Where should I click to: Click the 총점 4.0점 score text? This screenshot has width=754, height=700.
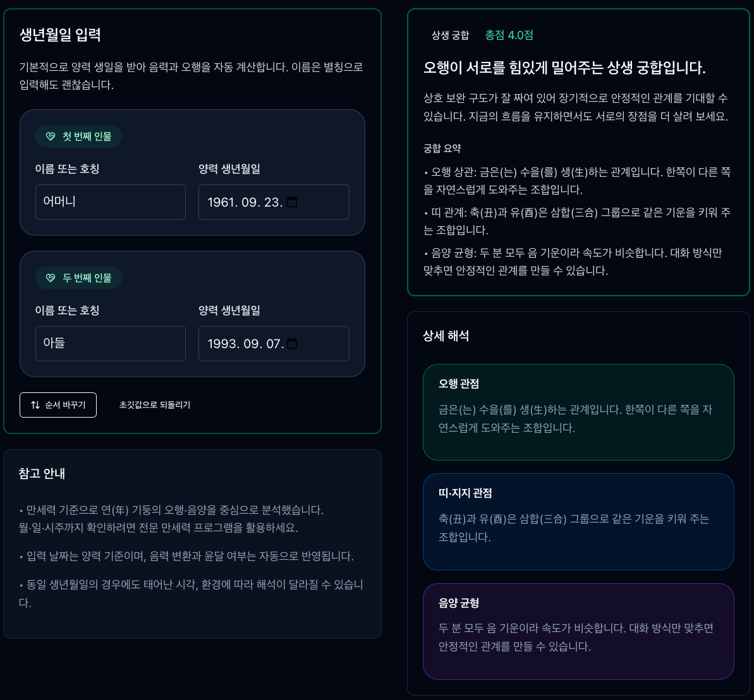click(509, 35)
